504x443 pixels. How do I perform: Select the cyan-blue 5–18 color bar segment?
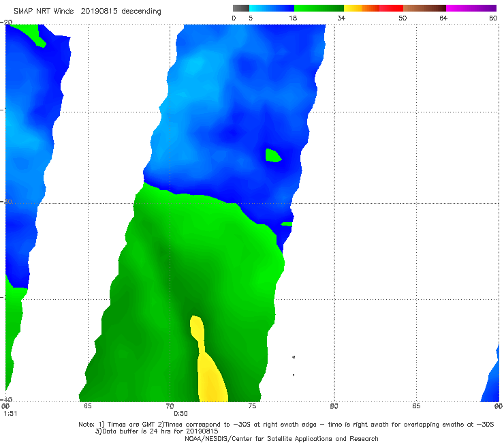click(272, 8)
